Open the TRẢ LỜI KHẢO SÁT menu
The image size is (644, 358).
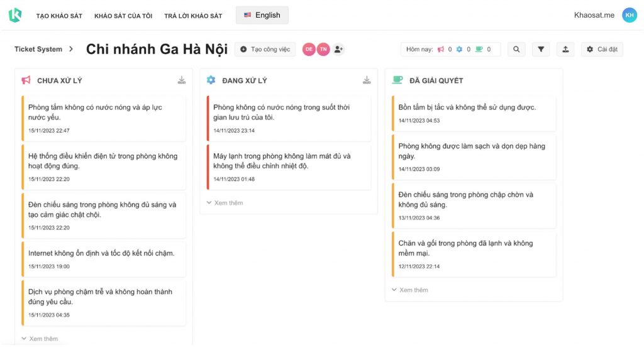tap(193, 16)
